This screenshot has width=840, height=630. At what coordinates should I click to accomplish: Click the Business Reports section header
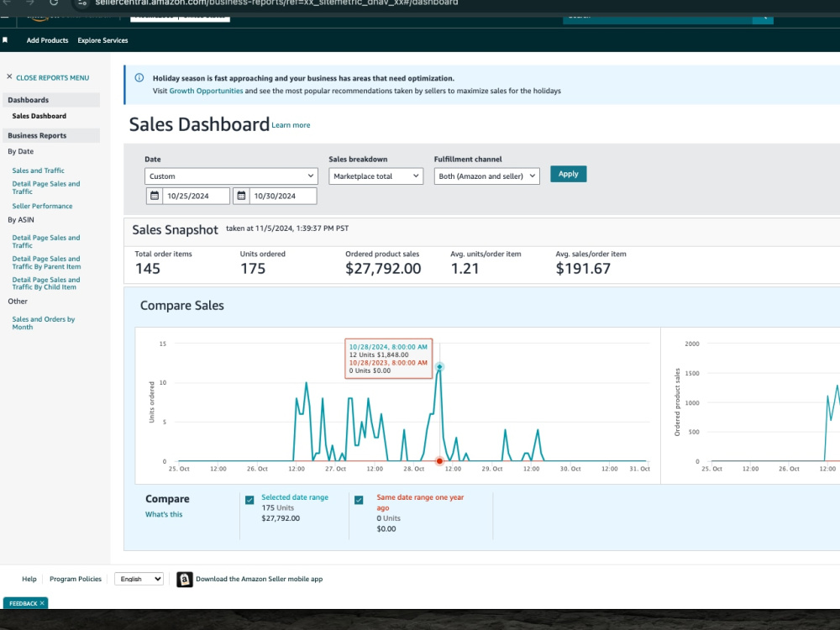(x=51, y=135)
